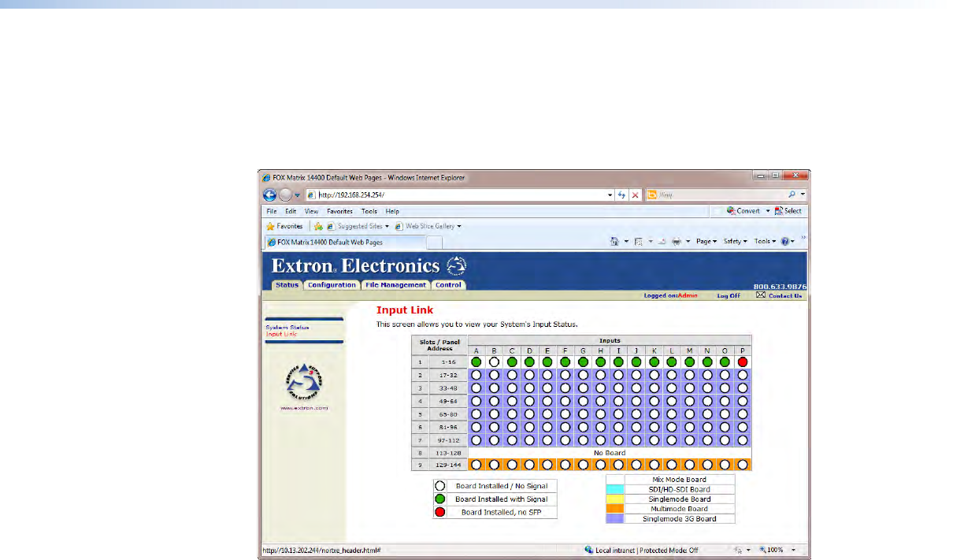
Task: Open recent pages dropdown beside Forward button
Action: [298, 195]
